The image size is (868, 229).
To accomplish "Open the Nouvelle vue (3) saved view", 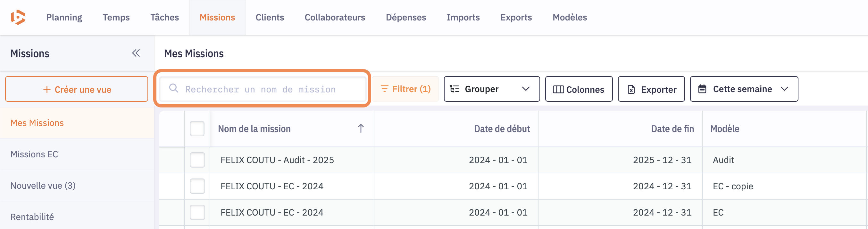I will [43, 186].
